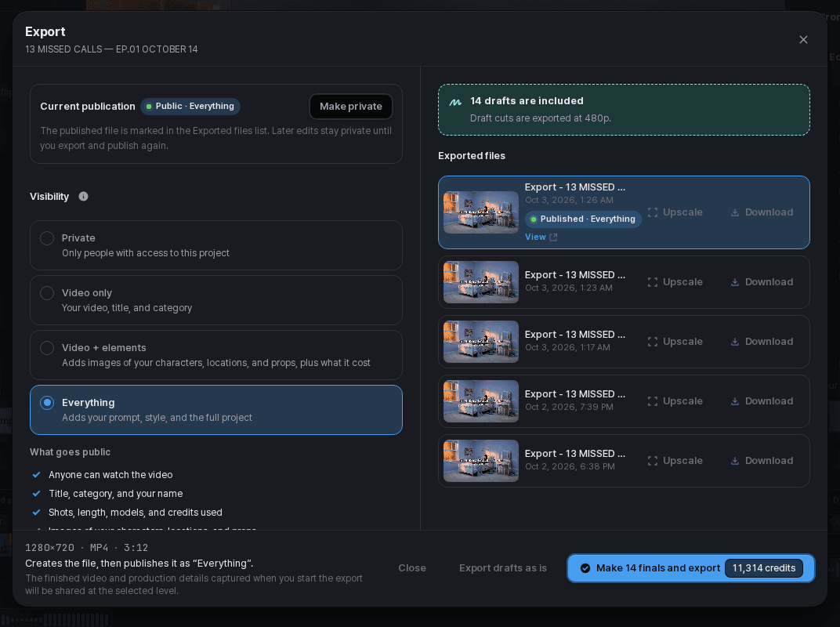This screenshot has width=840, height=627.
Task: Click the '1280×720 · MP4 · 3:12' text
Action: click(x=86, y=548)
